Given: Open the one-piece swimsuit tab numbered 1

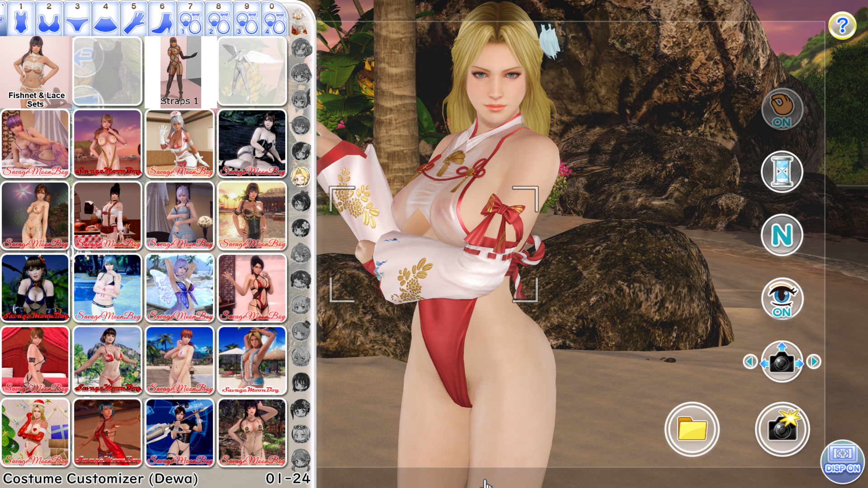Looking at the screenshot, I should [21, 19].
